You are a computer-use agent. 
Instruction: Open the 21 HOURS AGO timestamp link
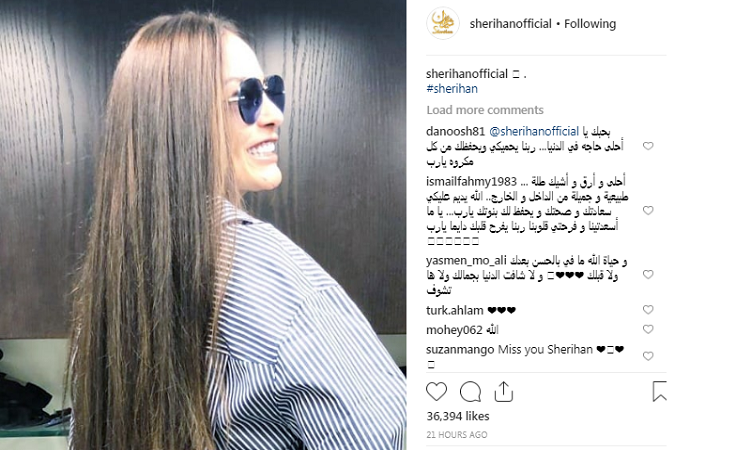point(457,435)
